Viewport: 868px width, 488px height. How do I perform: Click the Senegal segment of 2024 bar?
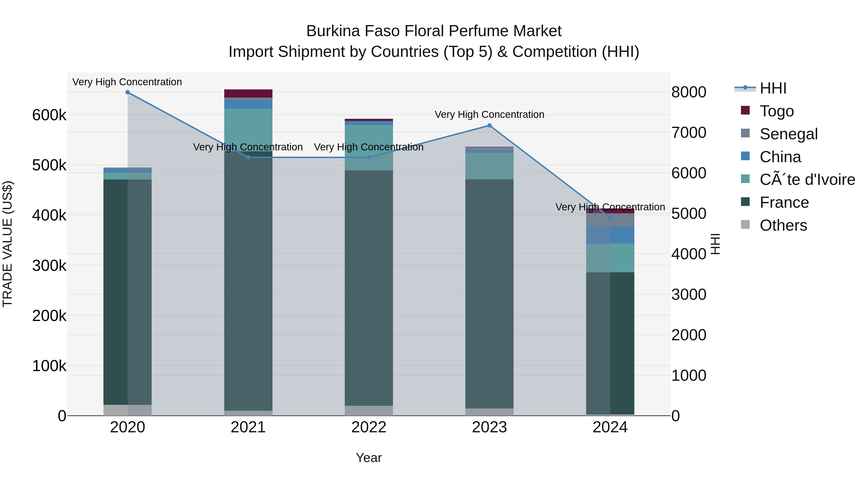click(x=610, y=220)
